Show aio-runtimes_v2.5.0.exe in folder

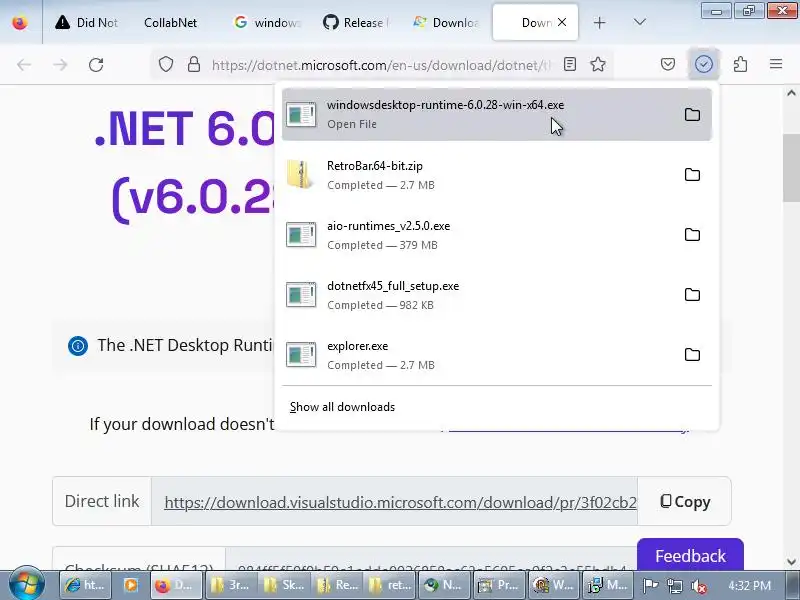click(x=692, y=235)
